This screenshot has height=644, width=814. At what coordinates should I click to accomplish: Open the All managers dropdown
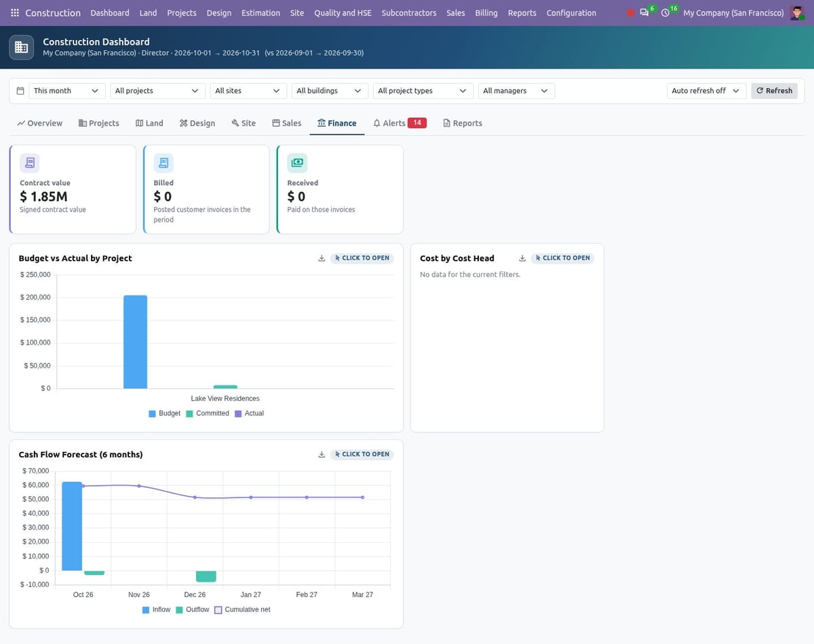click(x=516, y=91)
